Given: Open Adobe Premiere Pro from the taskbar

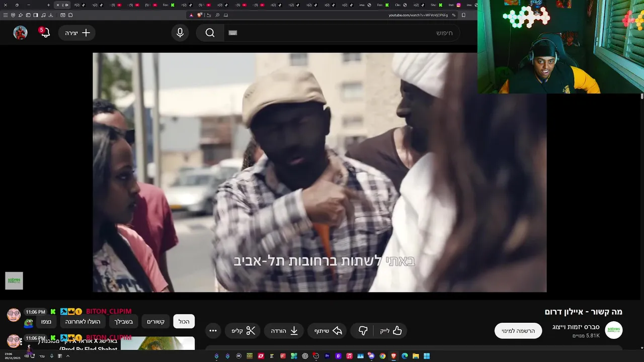Looking at the screenshot, I should (x=327, y=356).
